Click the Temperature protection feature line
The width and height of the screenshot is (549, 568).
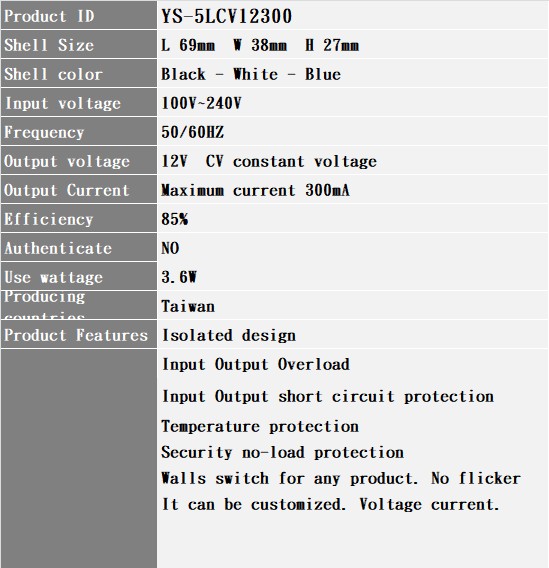tap(260, 426)
